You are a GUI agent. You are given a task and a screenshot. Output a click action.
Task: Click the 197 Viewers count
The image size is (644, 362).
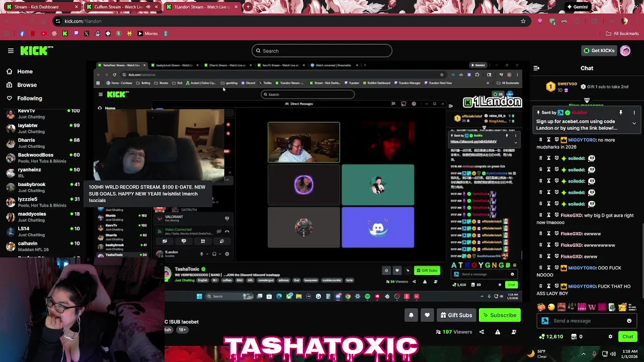(x=454, y=332)
